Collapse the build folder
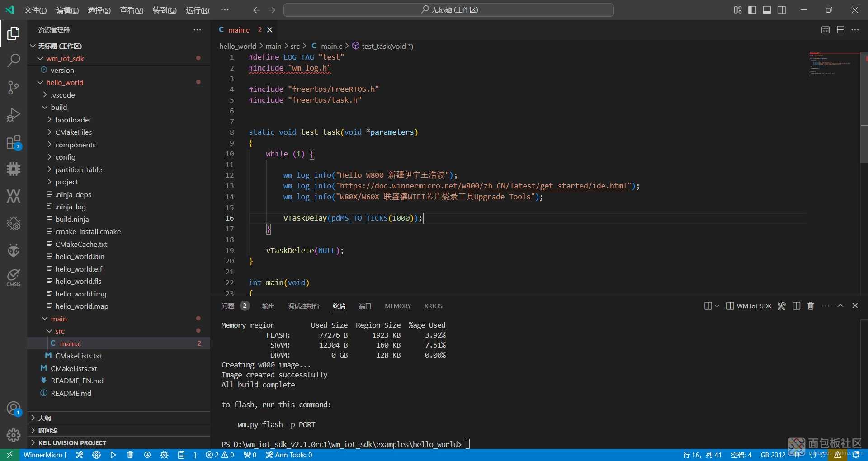This screenshot has height=461, width=868. point(45,107)
